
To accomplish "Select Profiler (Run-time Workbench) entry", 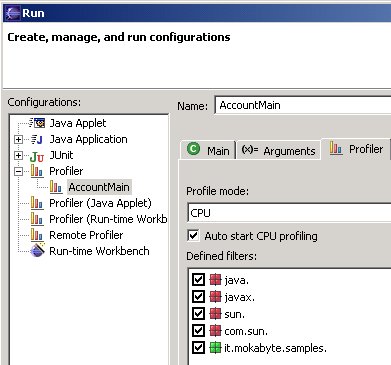I will click(108, 219).
